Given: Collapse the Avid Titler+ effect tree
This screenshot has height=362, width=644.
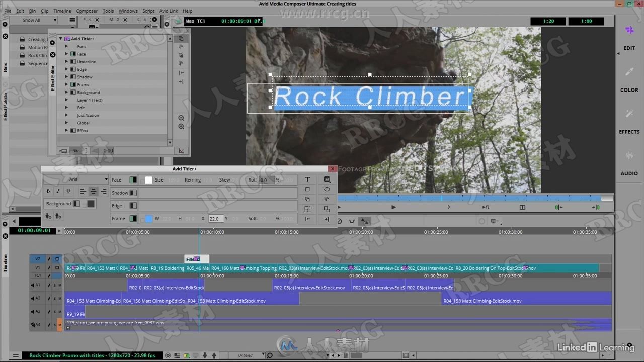Looking at the screenshot, I should [61, 39].
